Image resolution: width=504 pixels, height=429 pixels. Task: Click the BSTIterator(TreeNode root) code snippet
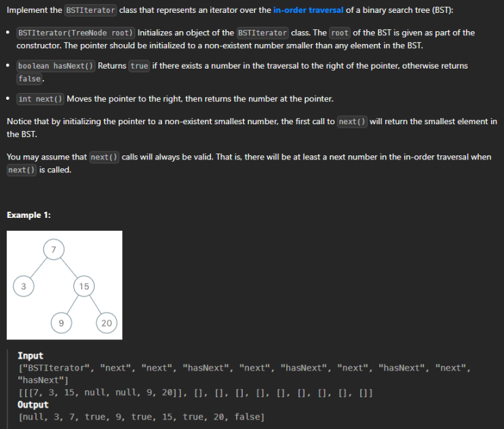(75, 33)
